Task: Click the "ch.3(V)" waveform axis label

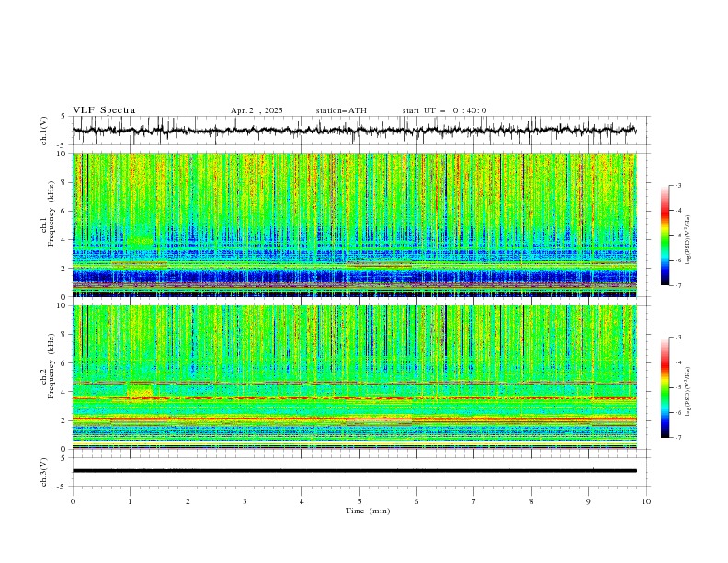Action: tap(44, 472)
